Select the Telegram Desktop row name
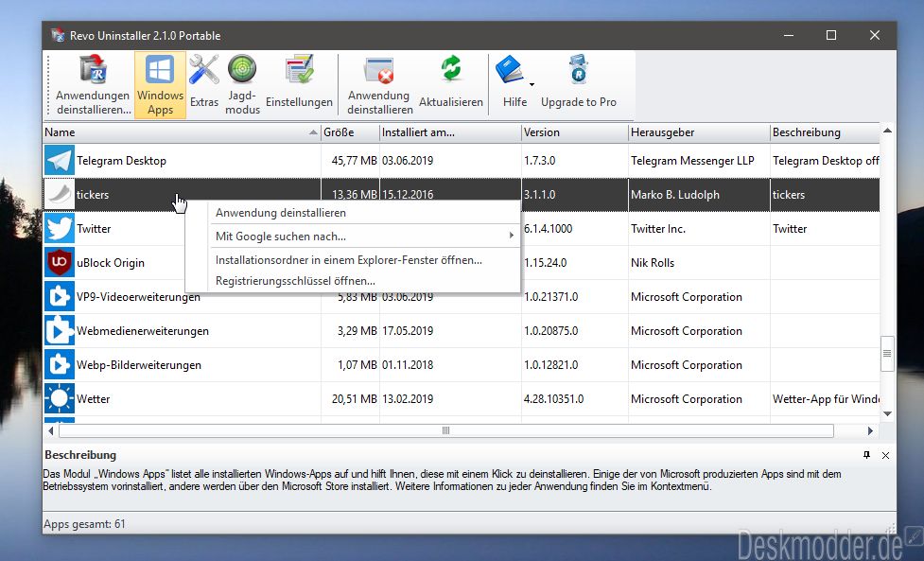The width and height of the screenshot is (924, 561). pyautogui.click(x=121, y=160)
